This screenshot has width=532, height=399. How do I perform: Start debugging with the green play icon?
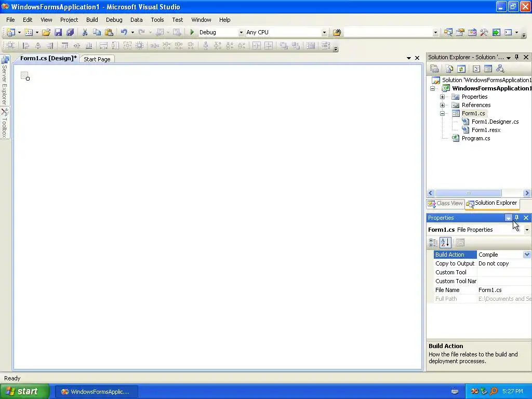click(x=192, y=32)
